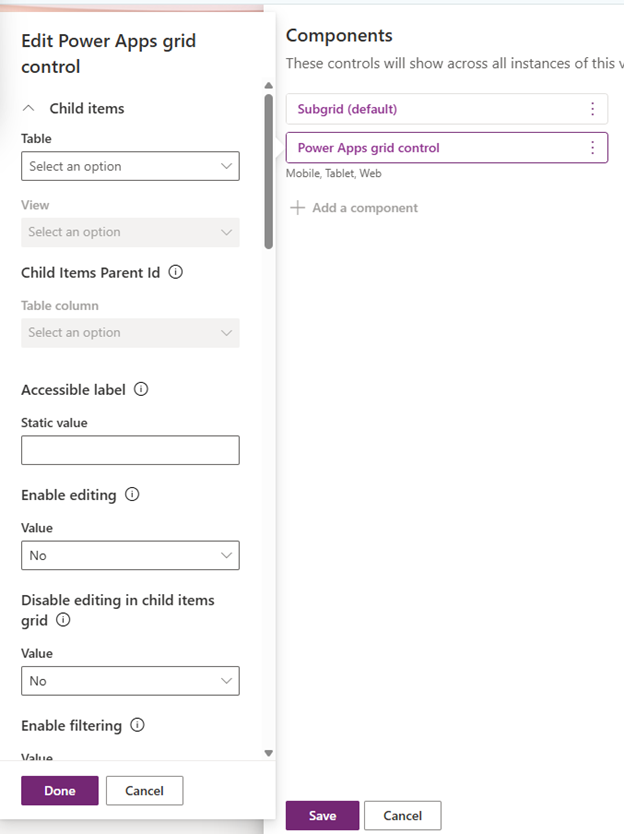Viewport: 624px width, 834px height.
Task: Click the Enable editing info icon
Action: click(134, 494)
